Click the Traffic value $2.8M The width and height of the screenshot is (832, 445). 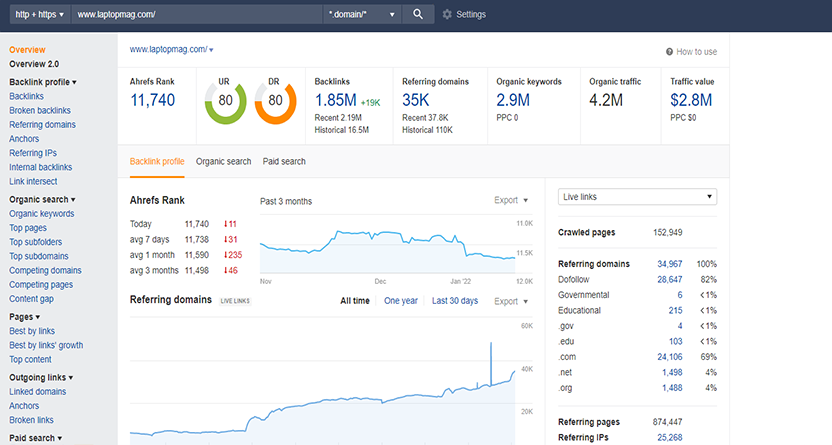click(x=691, y=100)
